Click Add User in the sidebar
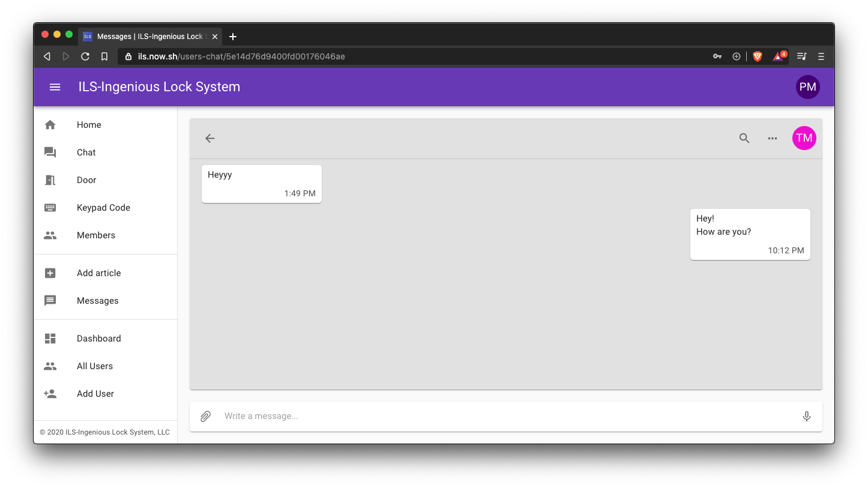The image size is (868, 488). pos(95,394)
